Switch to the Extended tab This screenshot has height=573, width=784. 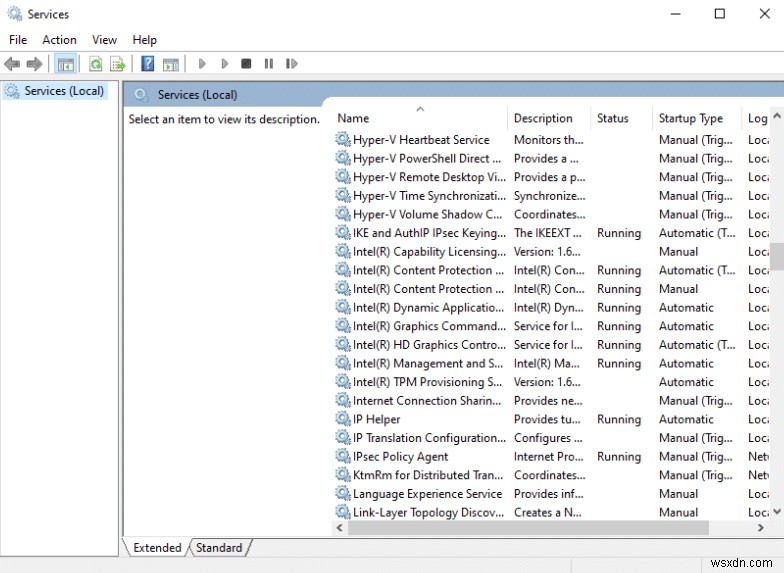(157, 548)
